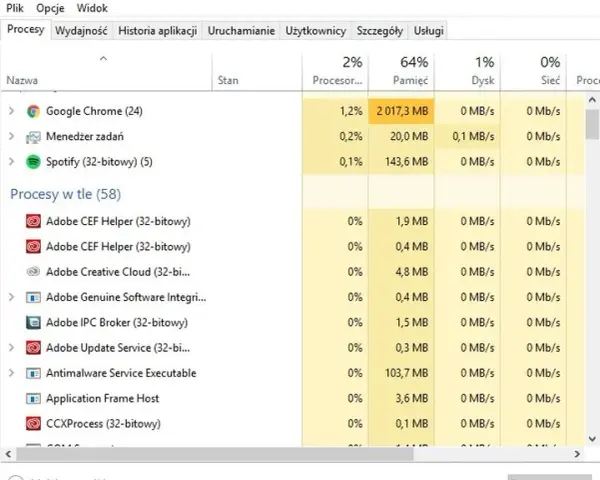Open the Widok menu

92,8
